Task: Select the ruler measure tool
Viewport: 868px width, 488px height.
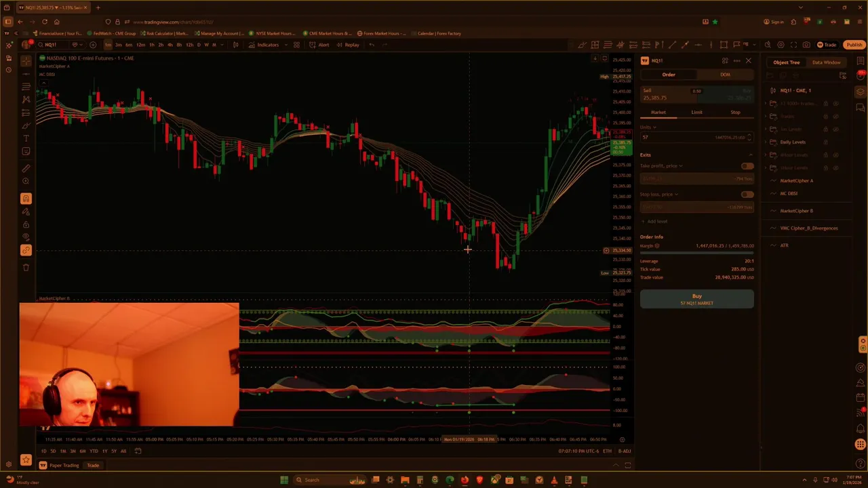Action: [x=26, y=168]
